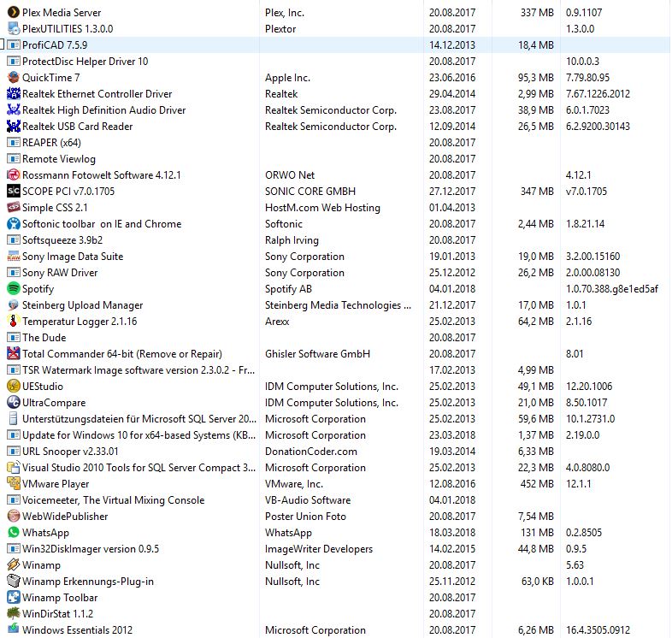Click the Visual Studio 2010 Tools icon
Viewport: 672px width, 638px height.
(x=14, y=467)
